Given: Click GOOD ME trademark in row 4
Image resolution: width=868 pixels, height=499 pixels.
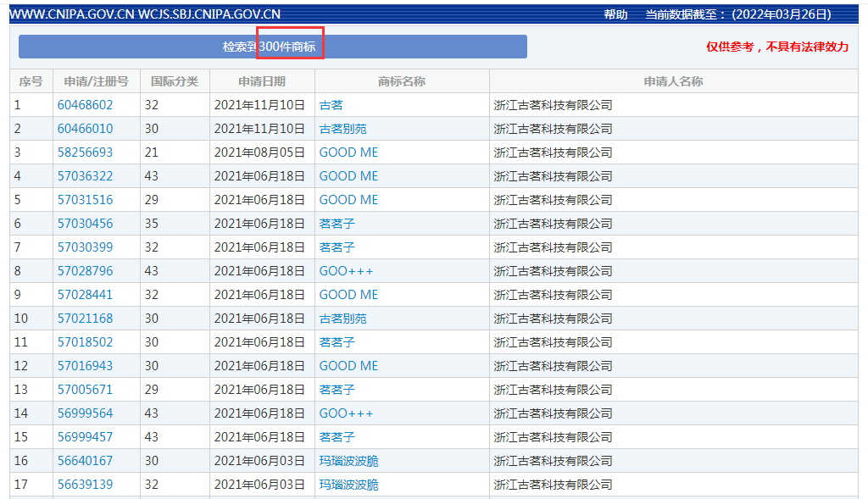Looking at the screenshot, I should coord(348,176).
